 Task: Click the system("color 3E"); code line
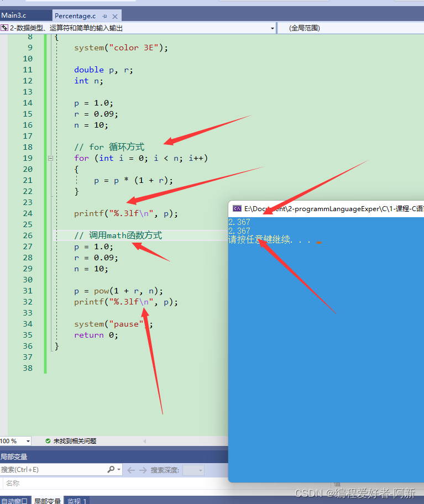[x=121, y=48]
